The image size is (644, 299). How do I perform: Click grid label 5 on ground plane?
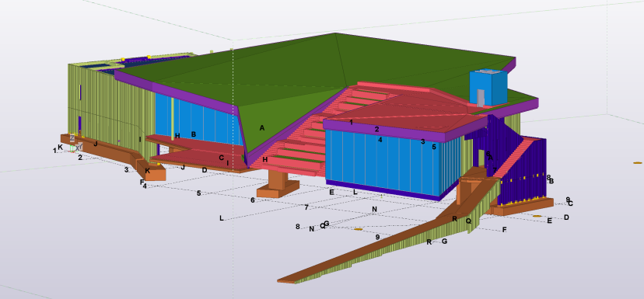[x=199, y=193]
